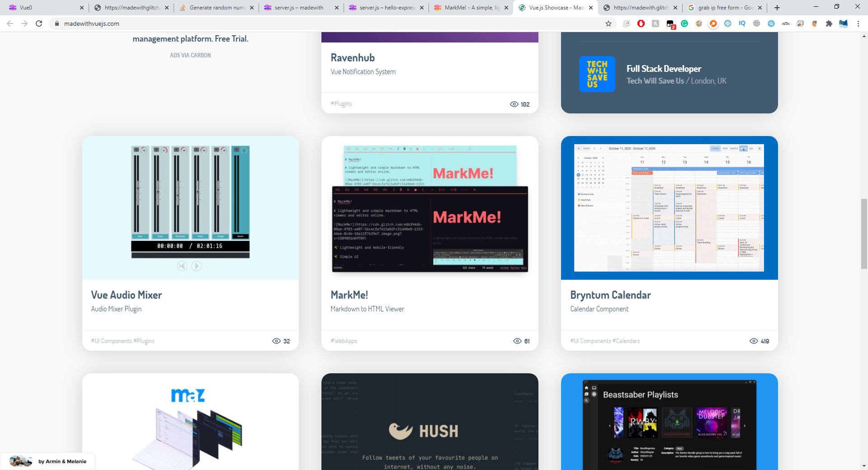Open the Extensions puzzle piece menu
868x470 pixels.
point(829,23)
